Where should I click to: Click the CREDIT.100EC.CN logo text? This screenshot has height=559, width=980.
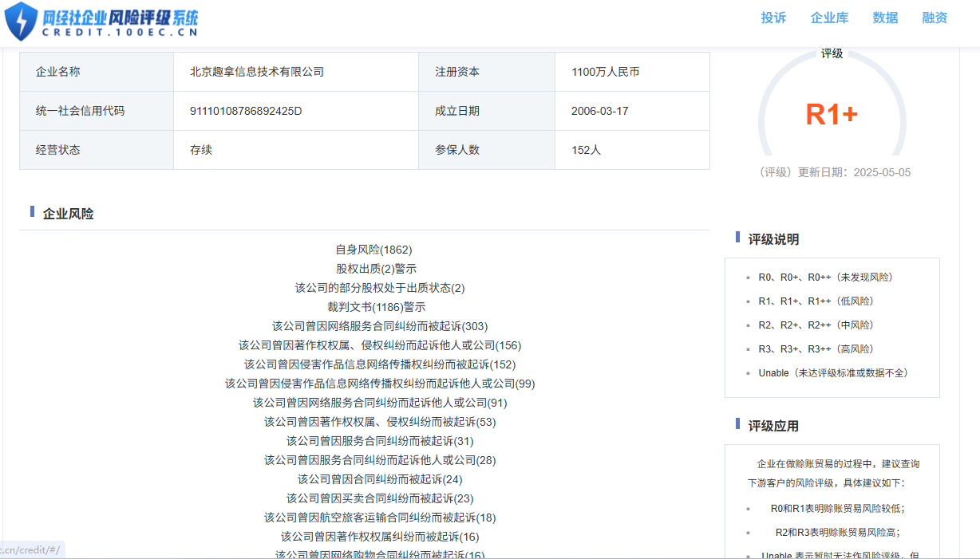pyautogui.click(x=120, y=33)
